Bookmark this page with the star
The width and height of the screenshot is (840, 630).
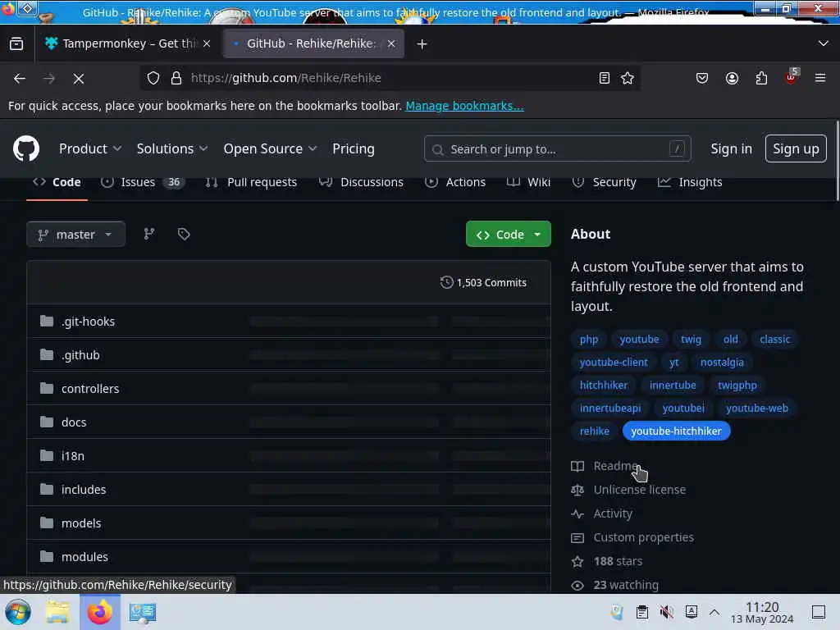point(628,78)
